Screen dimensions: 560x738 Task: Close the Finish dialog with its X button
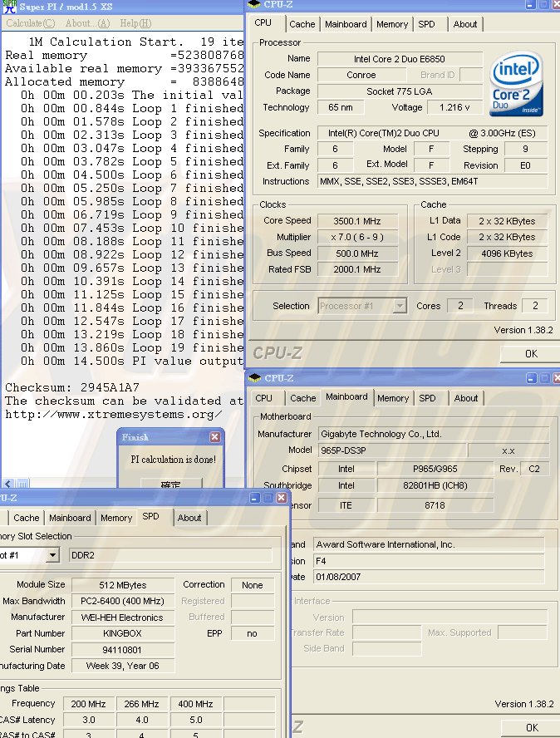click(215, 437)
